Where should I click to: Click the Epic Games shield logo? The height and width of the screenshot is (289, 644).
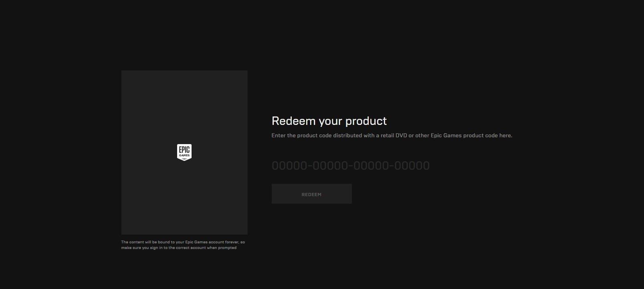point(184,152)
